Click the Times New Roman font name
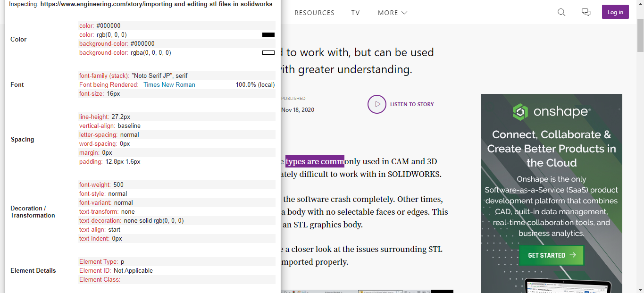Screen dimensions: 644x293 169,85
